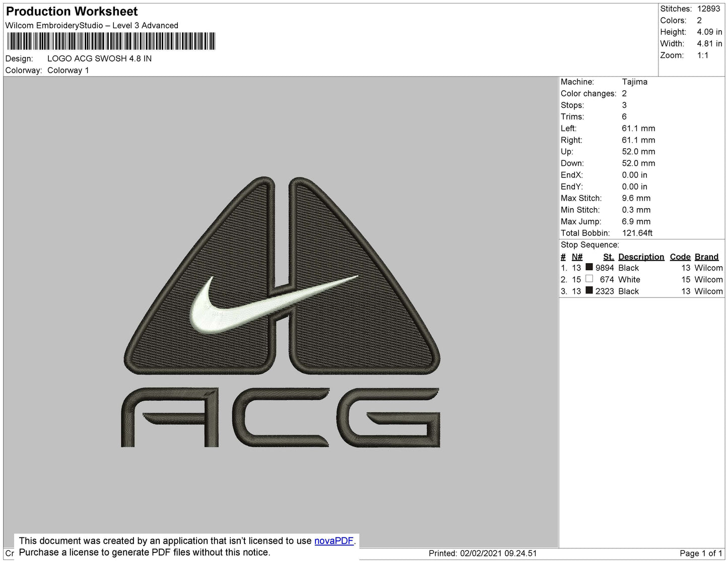This screenshot has width=728, height=563.
Task: Select the stitches count 12893
Action: tap(708, 9)
